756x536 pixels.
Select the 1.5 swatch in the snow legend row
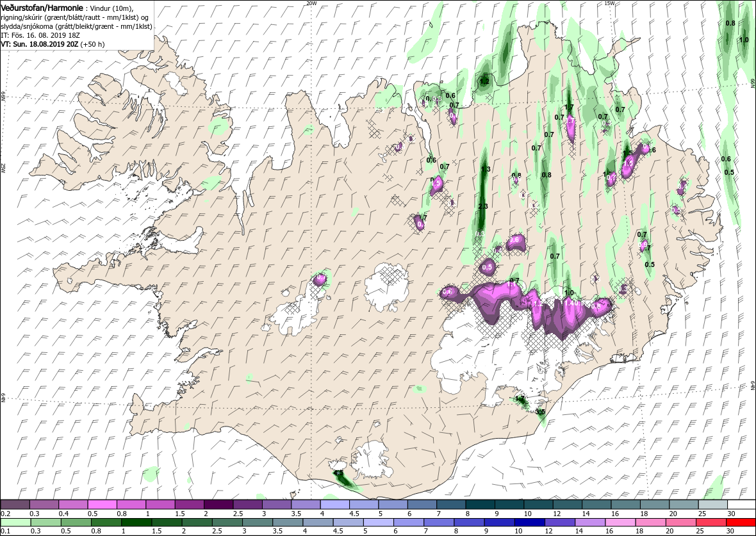coord(189,504)
